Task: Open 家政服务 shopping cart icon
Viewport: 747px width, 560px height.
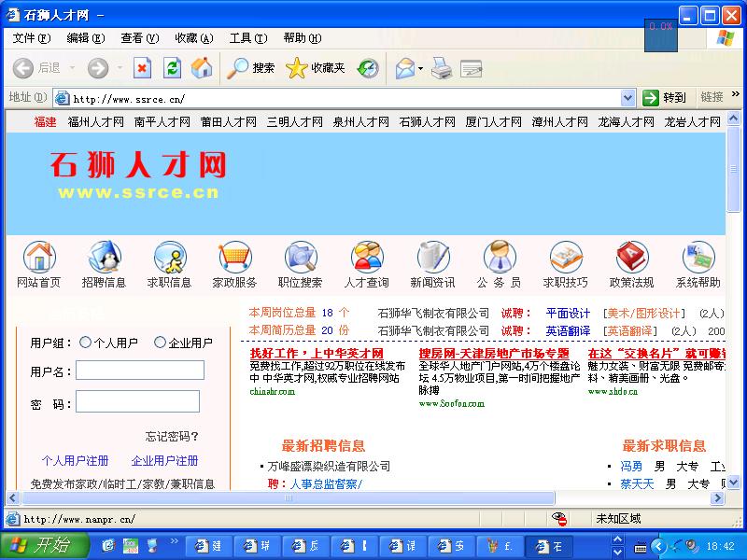Action: coord(235,258)
